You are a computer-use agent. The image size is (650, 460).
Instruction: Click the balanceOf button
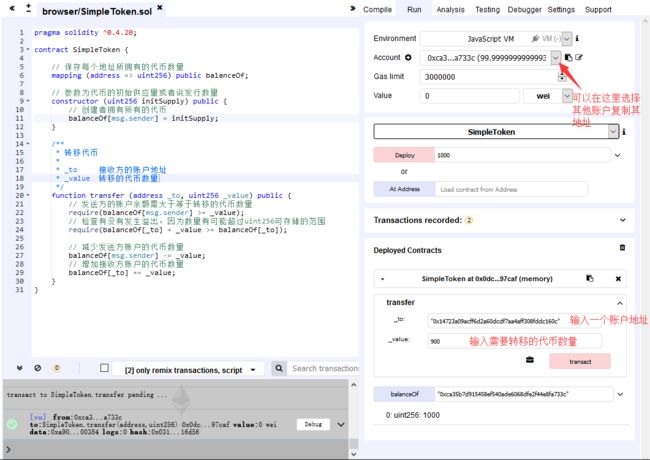click(404, 394)
